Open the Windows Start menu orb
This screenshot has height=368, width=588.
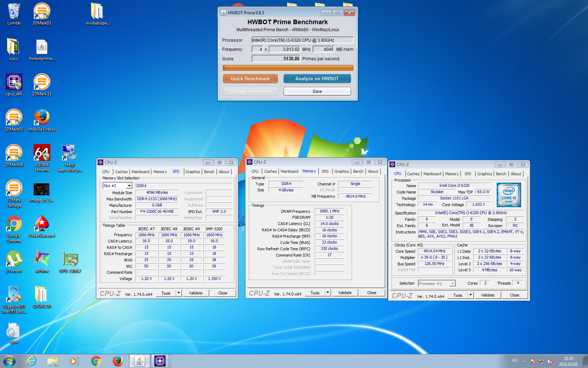(x=9, y=361)
